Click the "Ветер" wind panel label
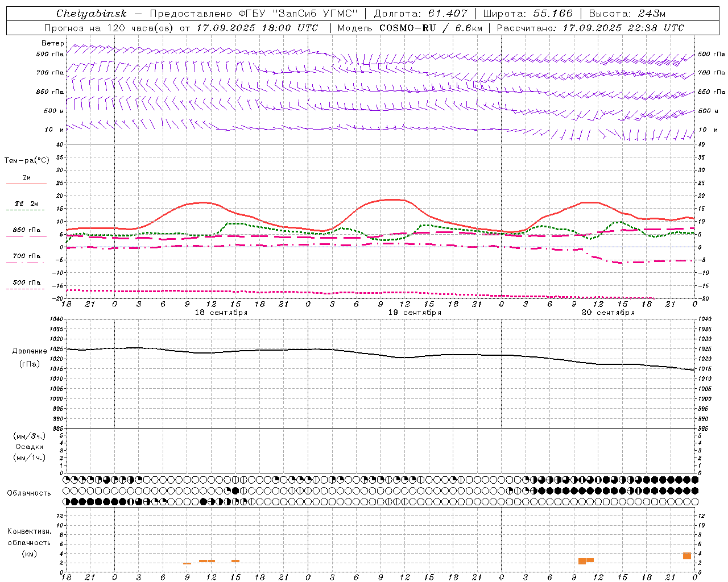This screenshot has height=582, width=728. coord(53,43)
